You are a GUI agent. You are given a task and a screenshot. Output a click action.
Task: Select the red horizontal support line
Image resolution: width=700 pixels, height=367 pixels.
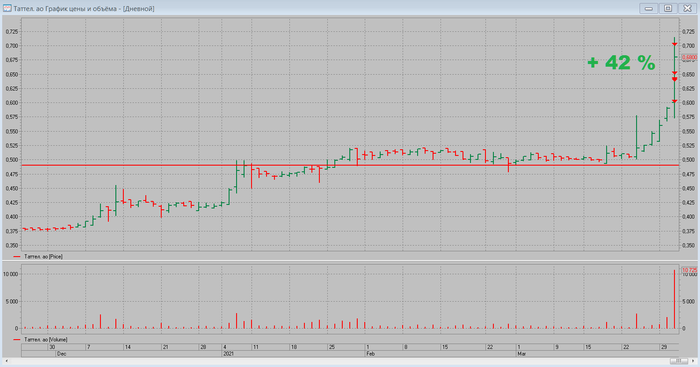tap(350, 166)
